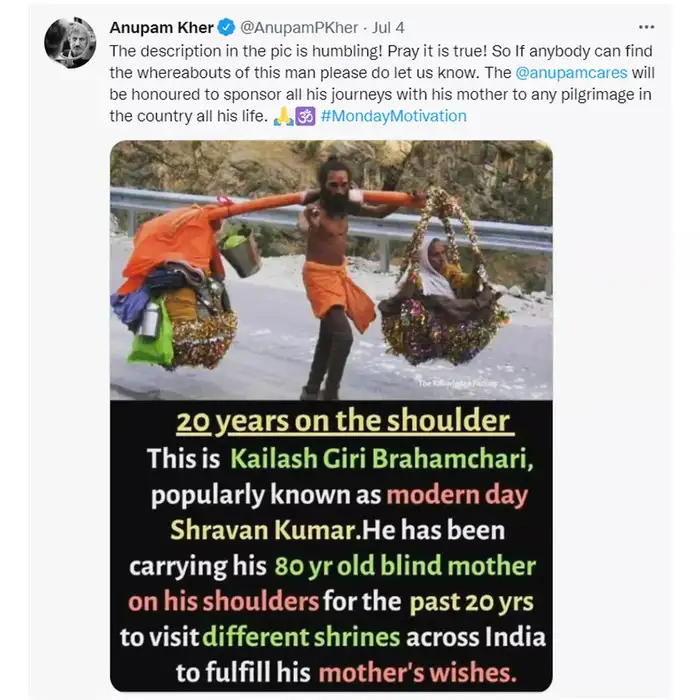The width and height of the screenshot is (700, 700).
Task: Click the tweet body text
Action: point(382,83)
